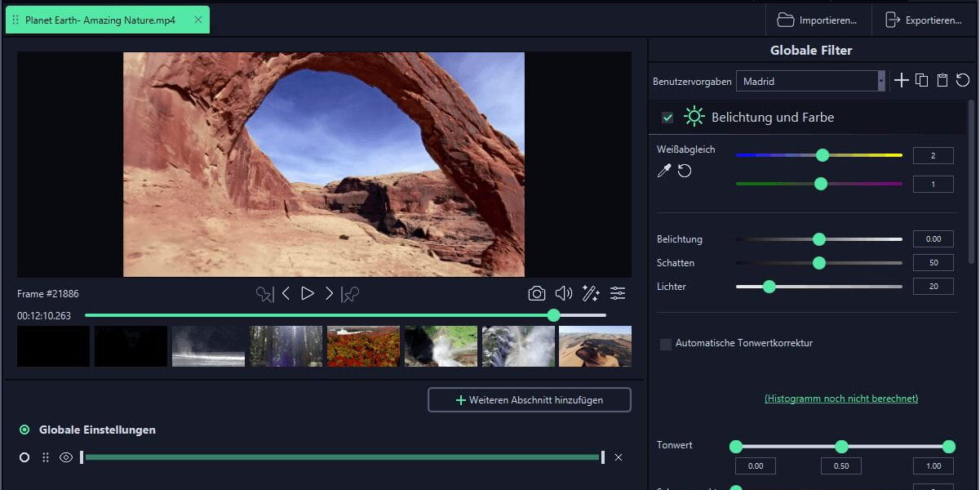The width and height of the screenshot is (980, 490).
Task: Copy the filter settings icon
Action: click(x=922, y=80)
